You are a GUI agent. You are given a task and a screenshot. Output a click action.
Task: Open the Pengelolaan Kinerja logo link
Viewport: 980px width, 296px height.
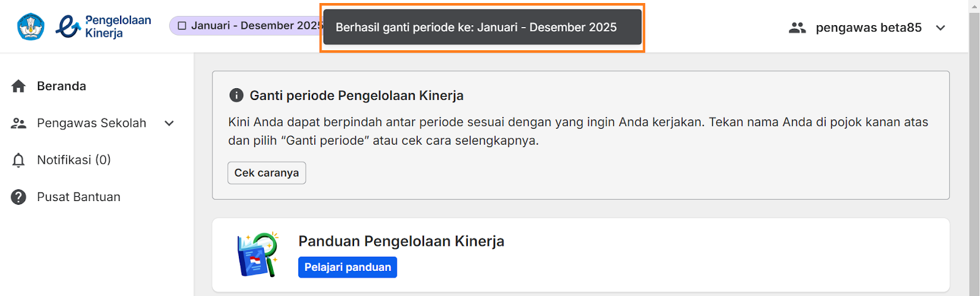click(104, 26)
